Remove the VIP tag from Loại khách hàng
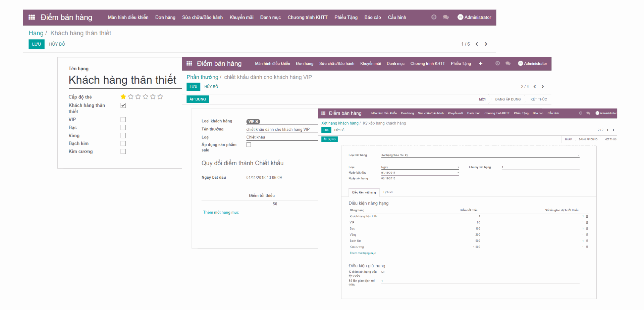Screen dimensions: 644x310 pos(257,122)
